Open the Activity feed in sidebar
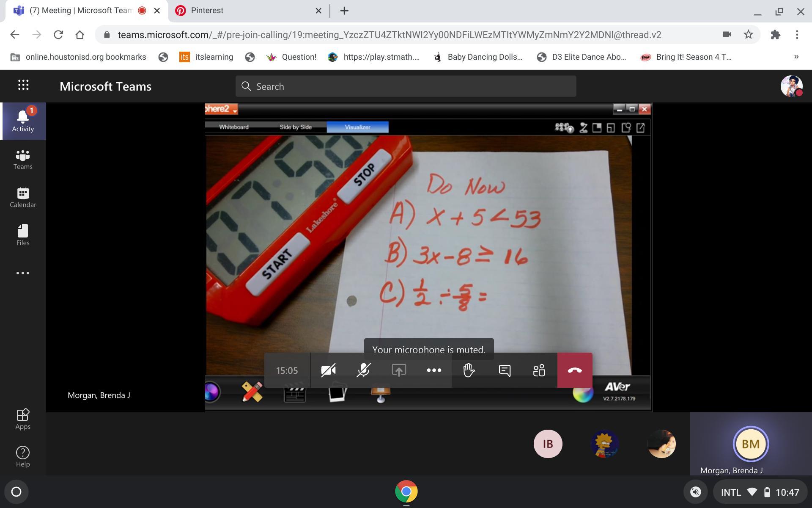The image size is (812, 508). coord(23,121)
